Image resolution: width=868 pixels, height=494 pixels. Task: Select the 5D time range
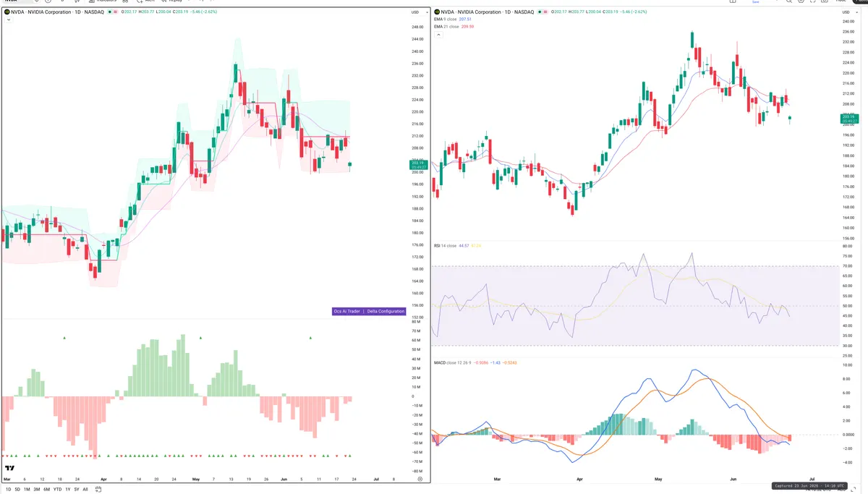(17, 489)
